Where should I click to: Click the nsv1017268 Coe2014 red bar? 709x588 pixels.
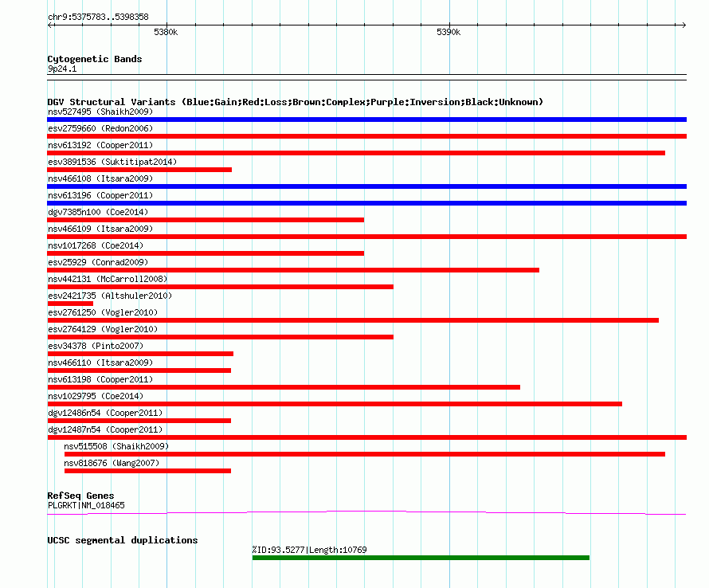[x=206, y=253]
